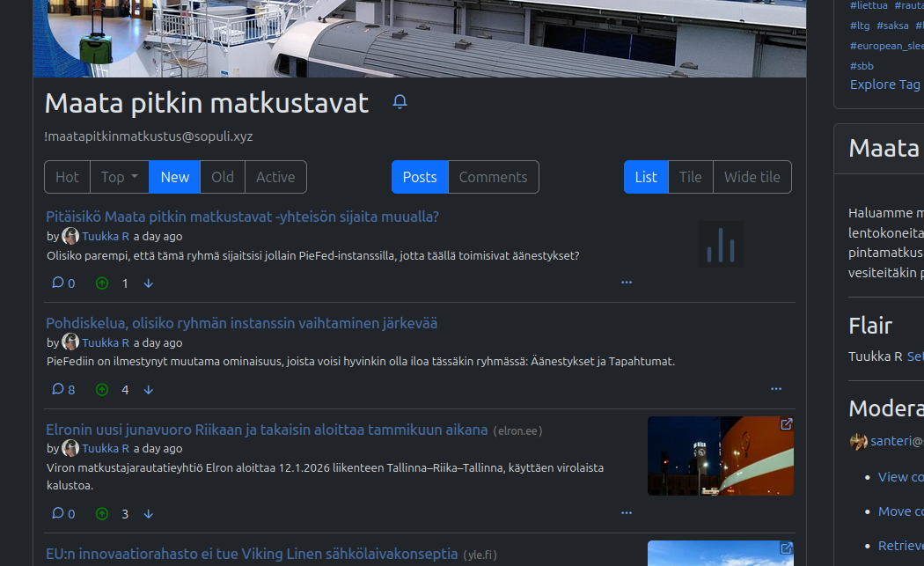Screen dimensions: 924x566
Task: Select the Comments feed toggle
Action: [x=493, y=177]
